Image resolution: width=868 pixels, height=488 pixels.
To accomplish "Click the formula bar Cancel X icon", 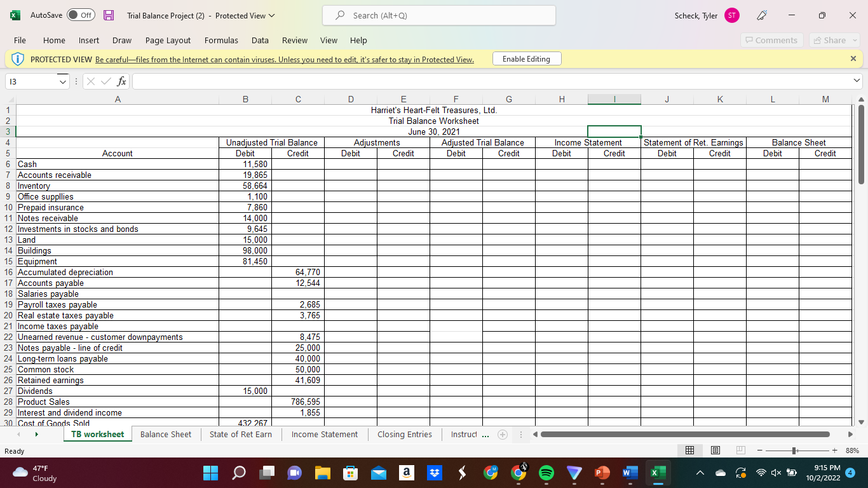I will click(x=90, y=81).
